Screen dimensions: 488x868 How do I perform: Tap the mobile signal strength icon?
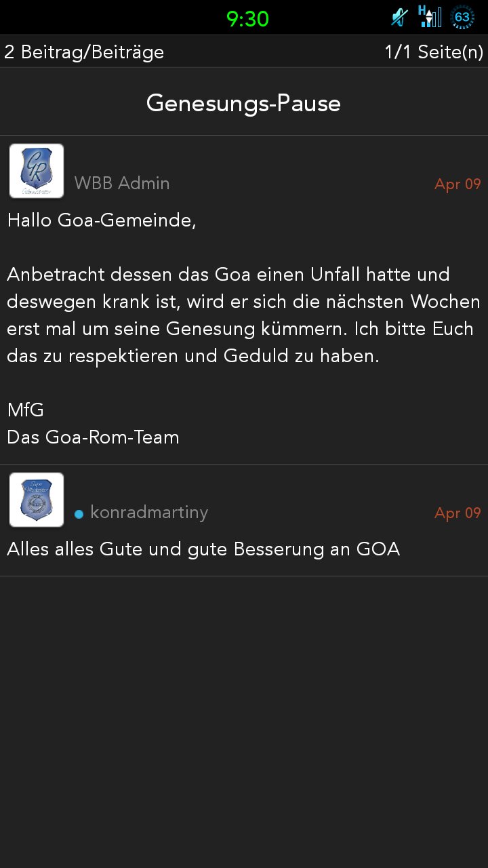coord(430,17)
